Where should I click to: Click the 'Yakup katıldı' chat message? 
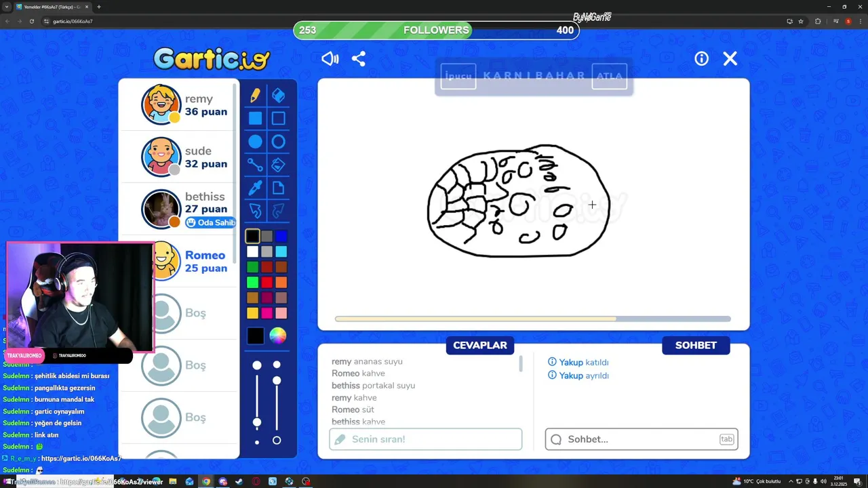[578, 362]
